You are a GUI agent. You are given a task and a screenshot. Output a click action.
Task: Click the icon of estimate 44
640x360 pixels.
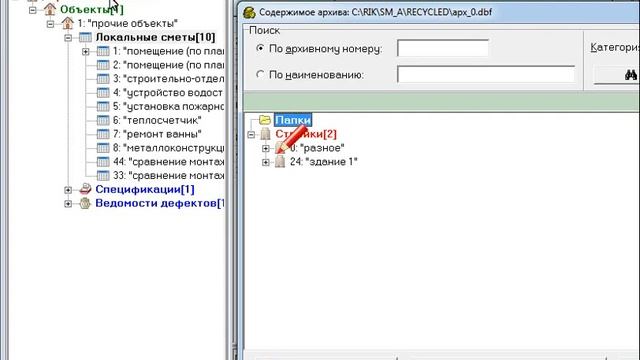coord(103,162)
